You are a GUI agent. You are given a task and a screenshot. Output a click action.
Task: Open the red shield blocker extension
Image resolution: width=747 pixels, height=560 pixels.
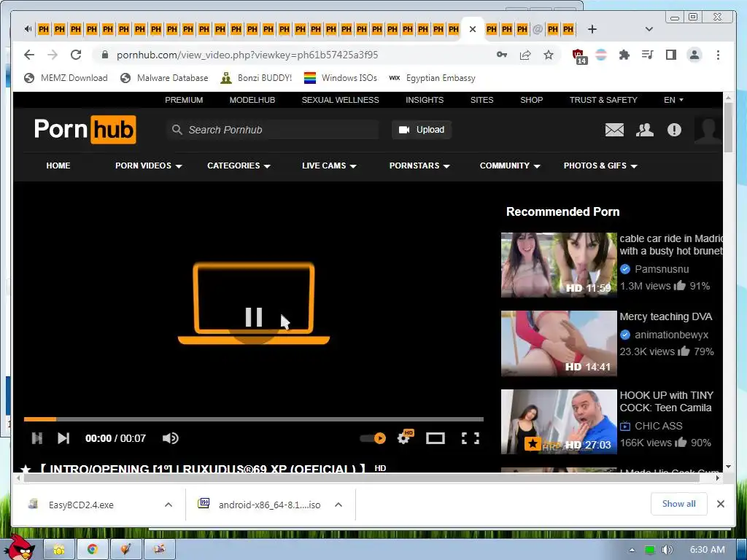578,55
